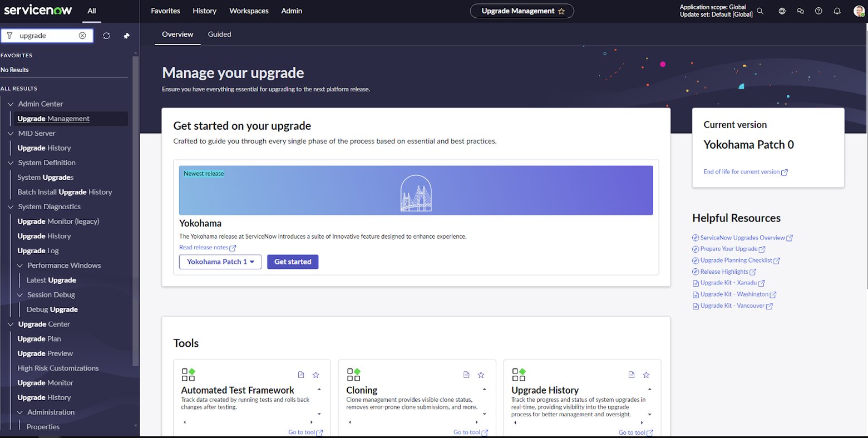Viewport: 868px width, 438px height.
Task: Open the Workspaces menu
Action: (x=249, y=11)
